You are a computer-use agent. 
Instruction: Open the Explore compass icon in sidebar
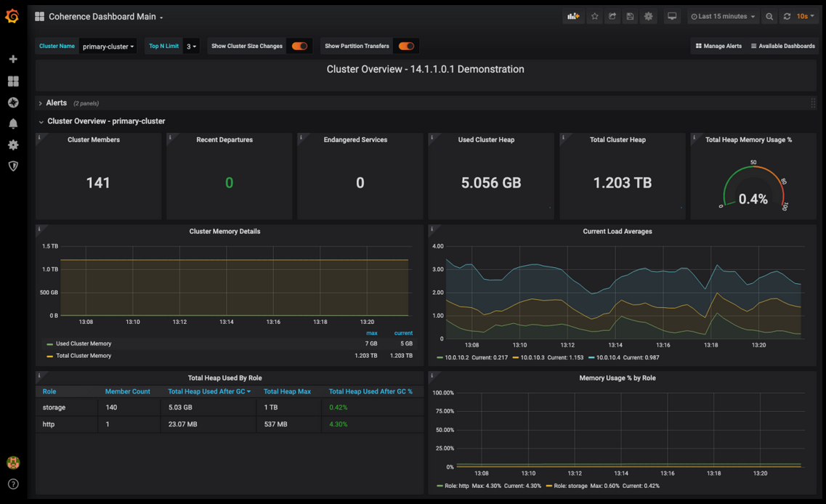12,102
